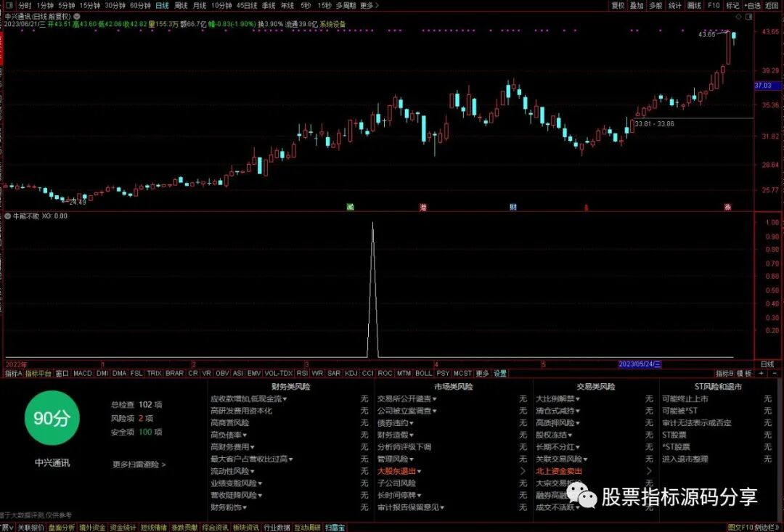This screenshot has height=532, width=784.
Task: Add stock with +自选 button
Action: (x=752, y=6)
